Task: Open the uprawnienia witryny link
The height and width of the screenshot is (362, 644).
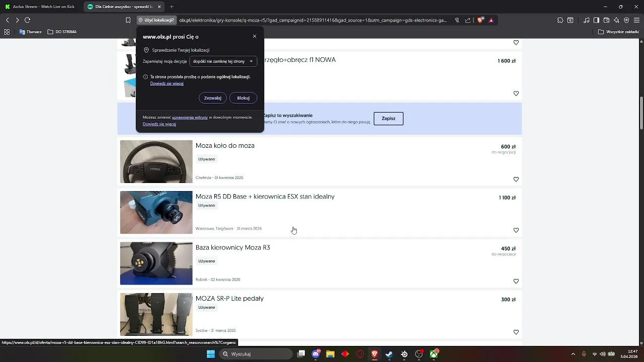Action: [190, 117]
